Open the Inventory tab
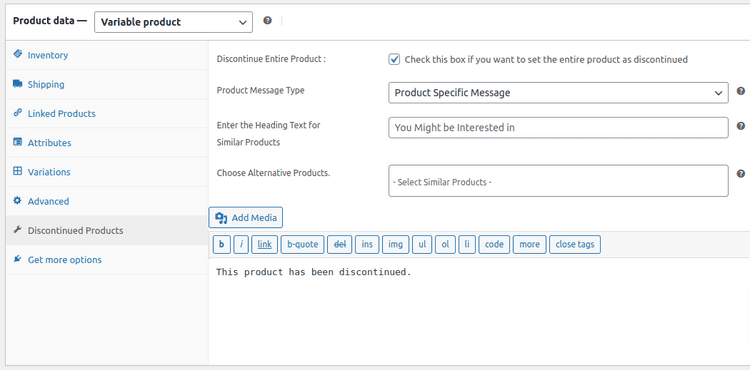Viewport: 750px width, 370px height. pos(107,55)
